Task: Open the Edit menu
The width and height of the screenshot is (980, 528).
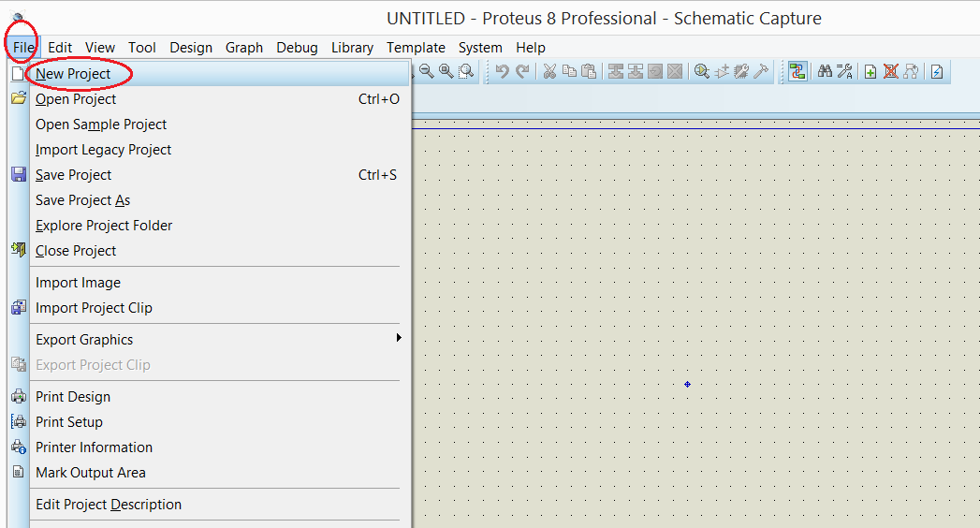Action: [x=60, y=48]
